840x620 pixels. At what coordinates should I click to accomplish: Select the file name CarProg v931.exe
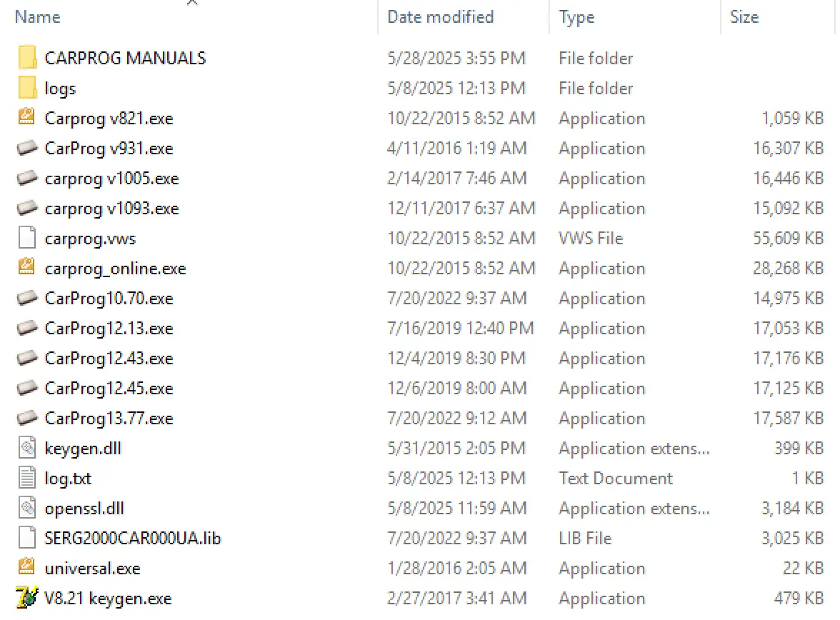click(x=109, y=149)
